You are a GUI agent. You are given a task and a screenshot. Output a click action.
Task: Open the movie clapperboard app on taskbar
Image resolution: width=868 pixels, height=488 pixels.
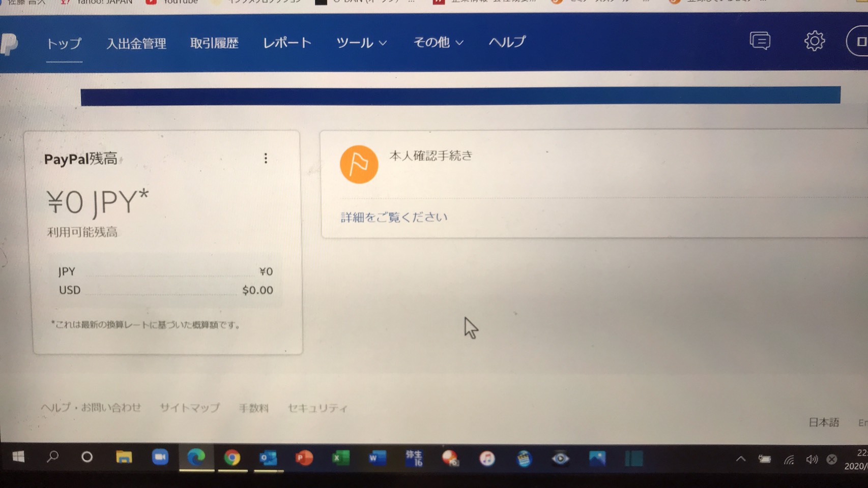pyautogui.click(x=524, y=459)
